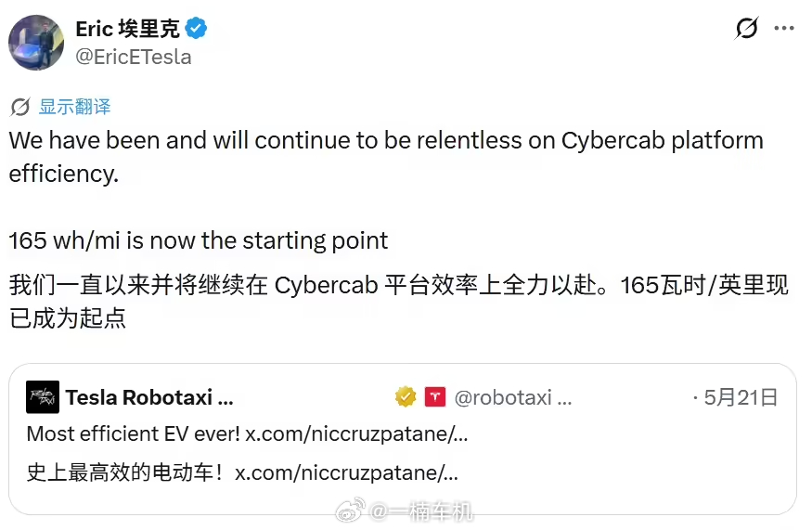Open the @robotaxi handle in quoted post
Viewport: 812px width, 530px height.
point(512,398)
